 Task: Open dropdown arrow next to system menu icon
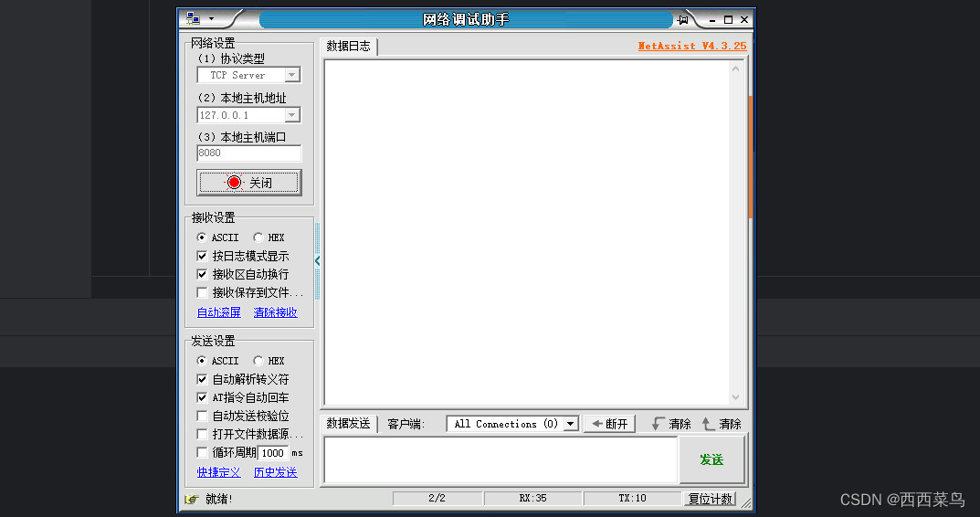(211, 19)
